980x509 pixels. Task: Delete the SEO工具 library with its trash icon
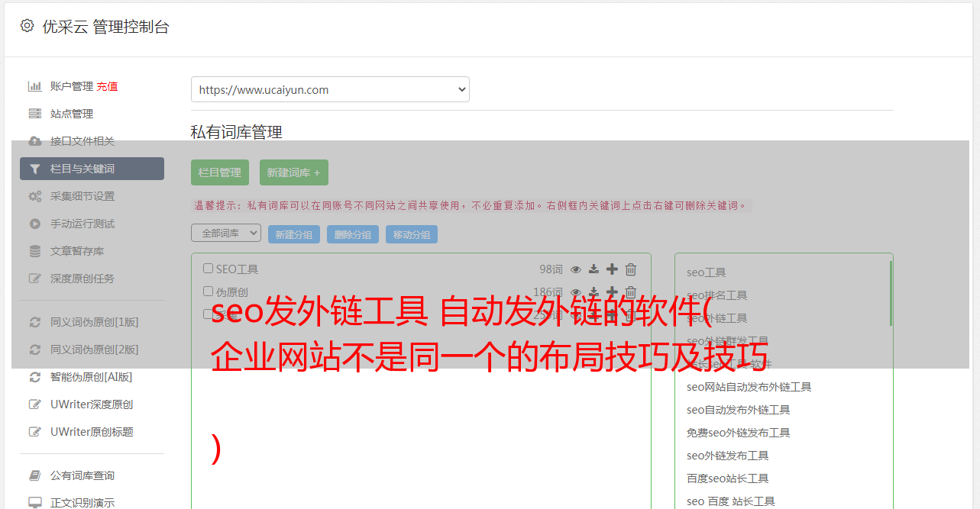631,269
